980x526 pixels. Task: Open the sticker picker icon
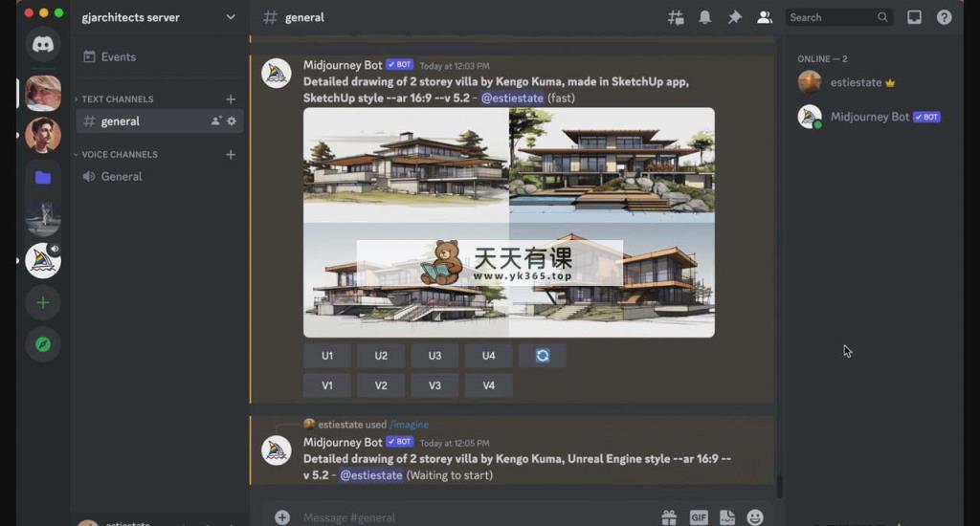pos(727,517)
